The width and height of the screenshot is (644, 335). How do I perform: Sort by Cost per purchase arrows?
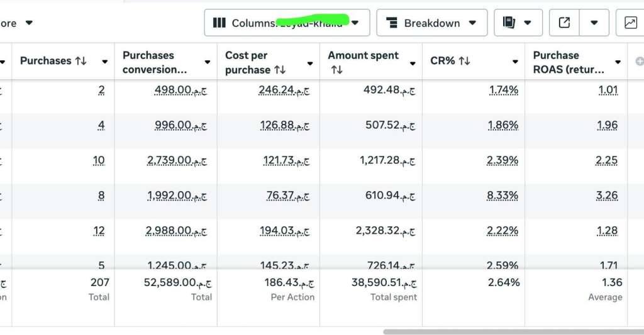click(279, 70)
